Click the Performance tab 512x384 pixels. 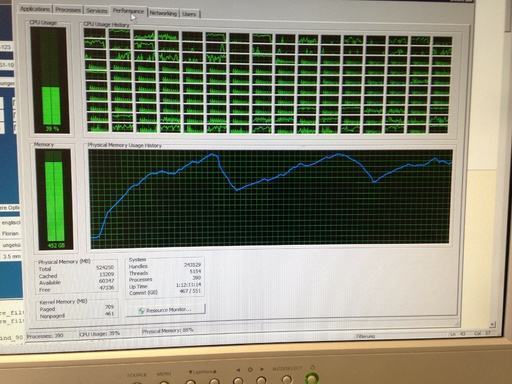coord(128,11)
